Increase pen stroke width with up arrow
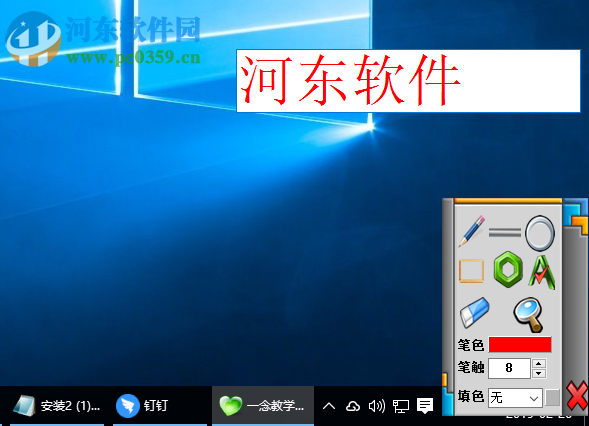The image size is (589, 426). pyautogui.click(x=539, y=363)
